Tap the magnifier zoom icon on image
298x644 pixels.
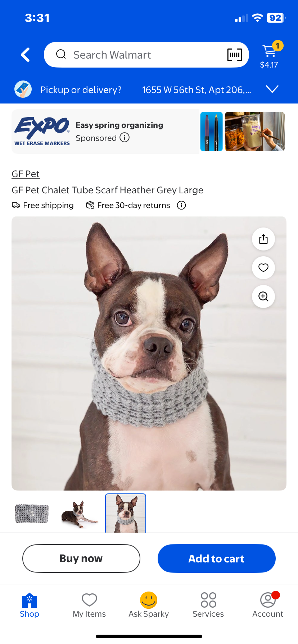tap(263, 296)
